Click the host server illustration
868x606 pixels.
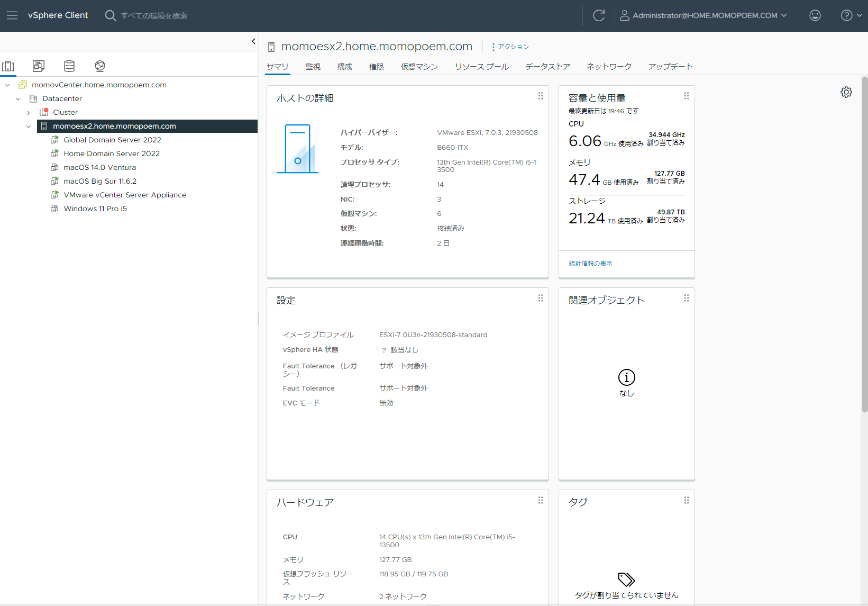[298, 149]
